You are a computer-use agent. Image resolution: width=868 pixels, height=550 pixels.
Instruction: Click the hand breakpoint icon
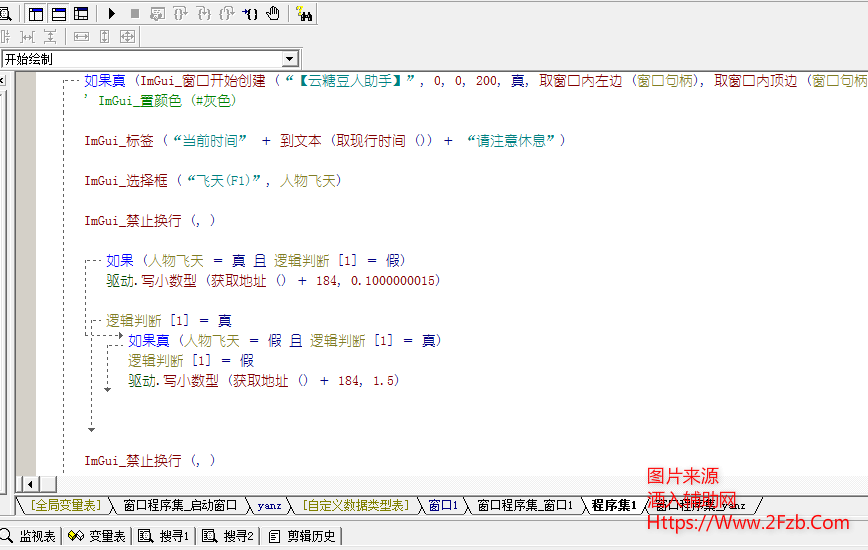273,14
